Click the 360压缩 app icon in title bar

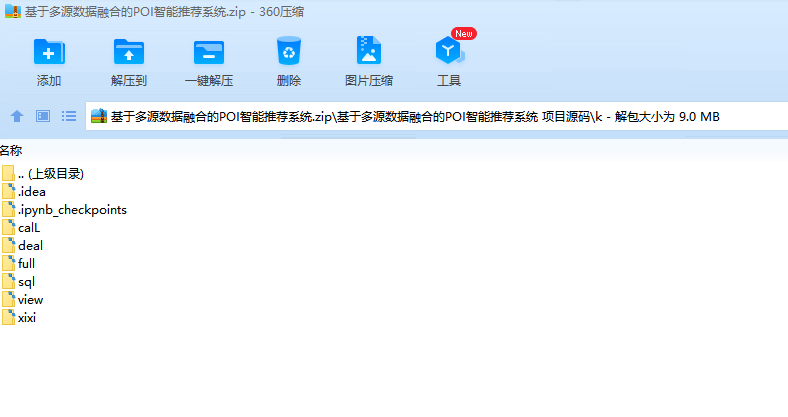(13, 12)
